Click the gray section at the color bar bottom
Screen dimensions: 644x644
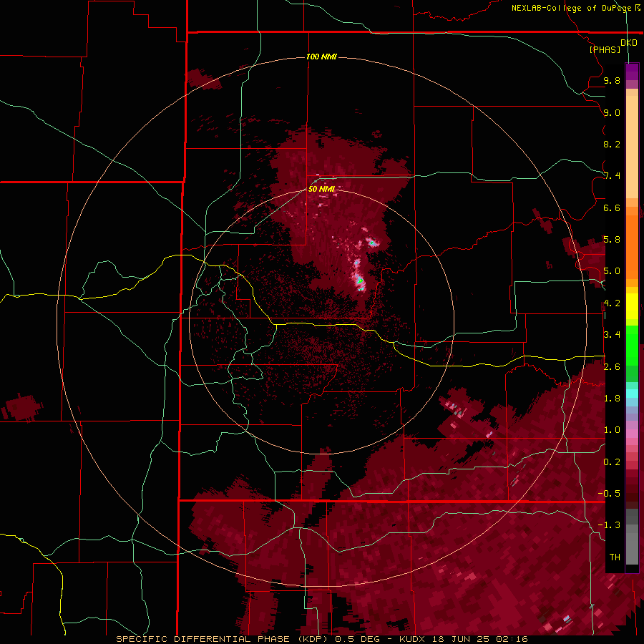tap(632, 537)
